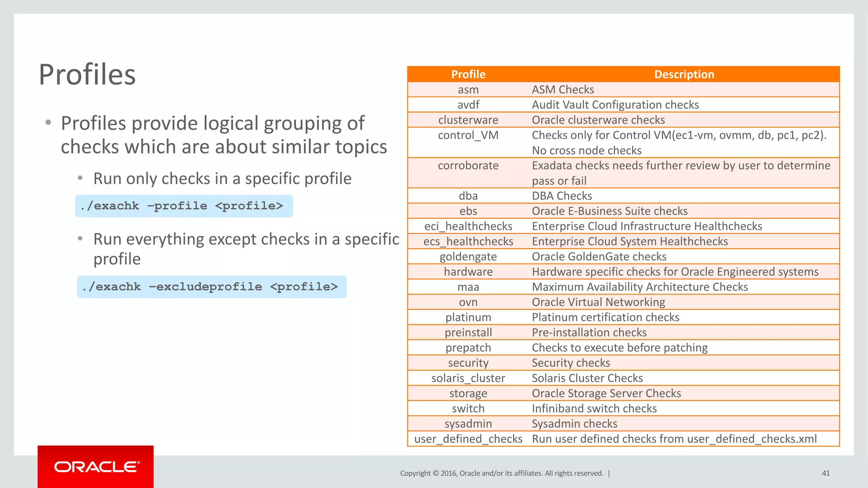Click Oracle Storage Server Checks description

[606, 393]
